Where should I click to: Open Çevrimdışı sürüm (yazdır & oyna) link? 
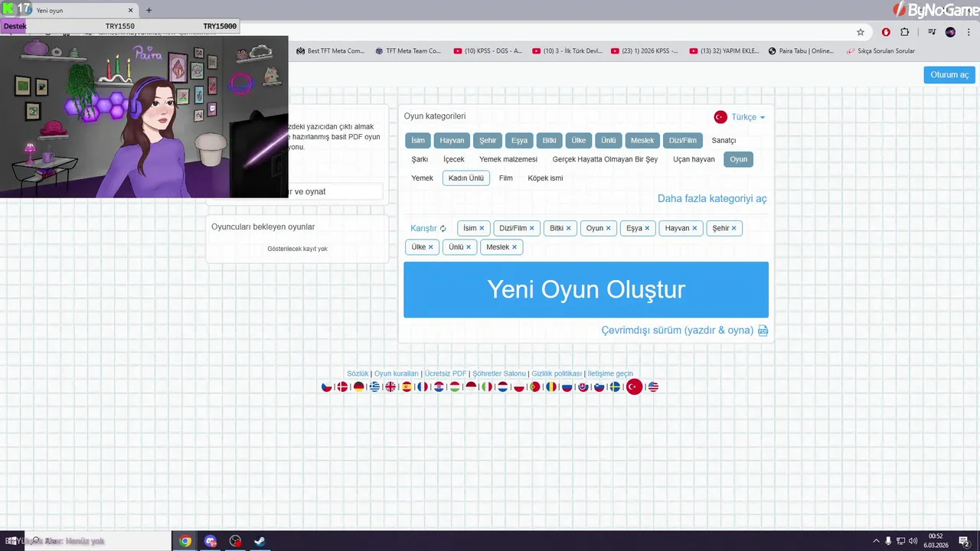[684, 331]
